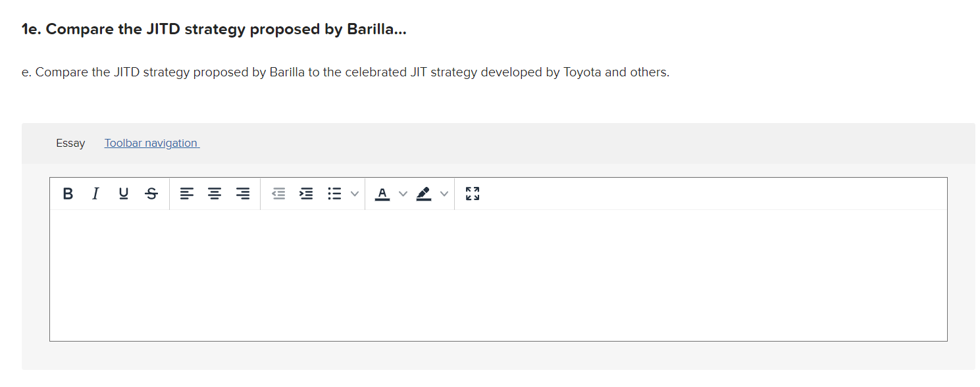Image resolution: width=980 pixels, height=387 pixels.
Task: Select the italic formatting icon
Action: pyautogui.click(x=95, y=193)
